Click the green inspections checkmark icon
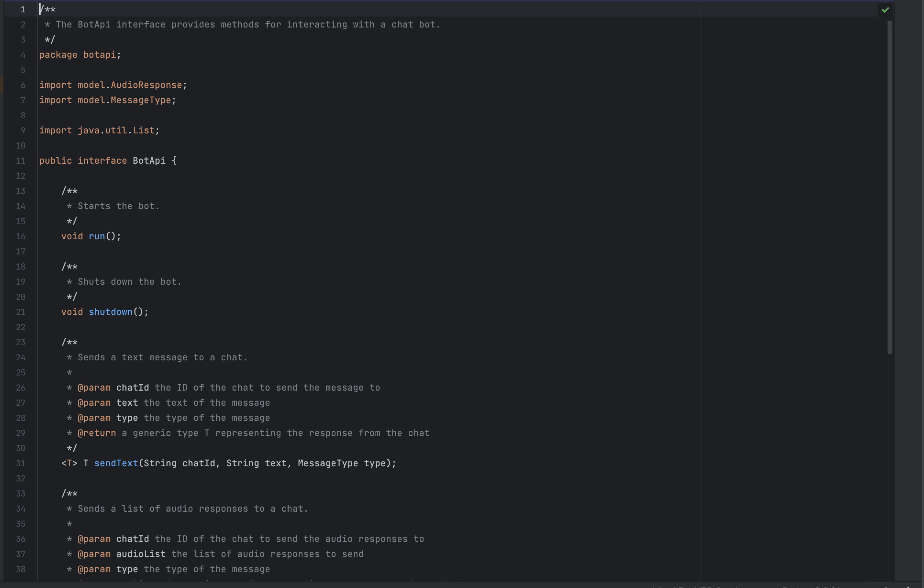Image resolution: width=924 pixels, height=588 pixels. tap(885, 10)
